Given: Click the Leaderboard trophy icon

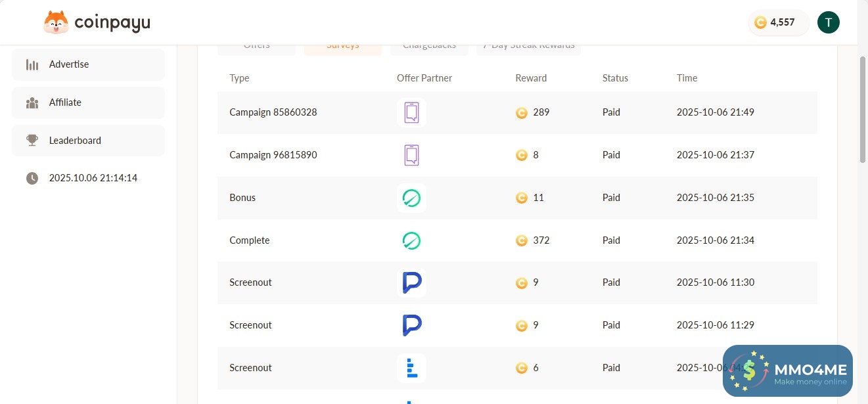Looking at the screenshot, I should pos(32,141).
